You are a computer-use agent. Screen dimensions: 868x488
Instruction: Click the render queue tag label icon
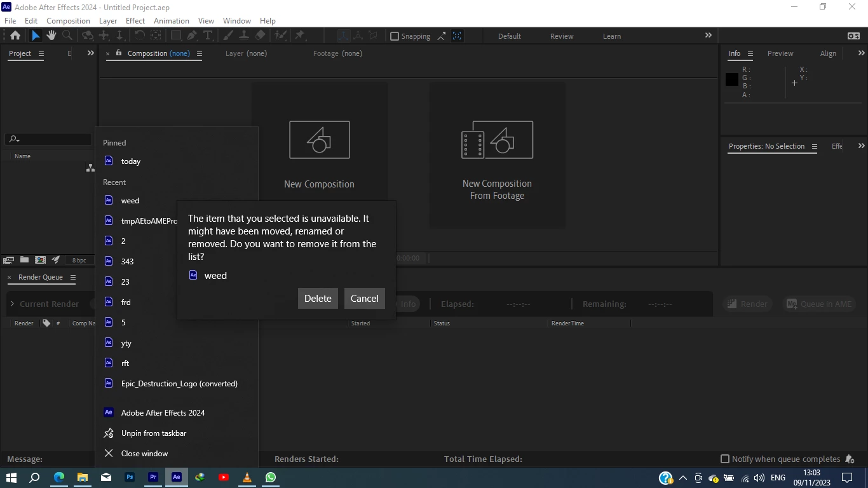tap(46, 323)
